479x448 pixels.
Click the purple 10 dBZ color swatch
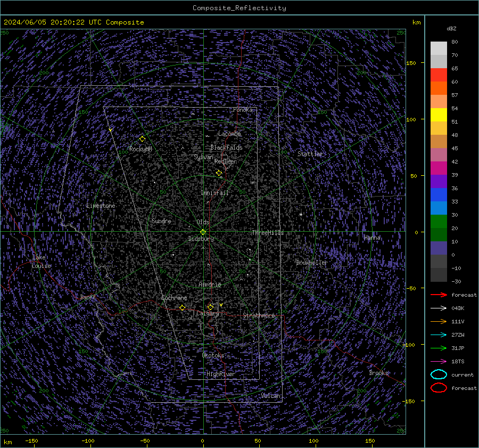(x=439, y=248)
